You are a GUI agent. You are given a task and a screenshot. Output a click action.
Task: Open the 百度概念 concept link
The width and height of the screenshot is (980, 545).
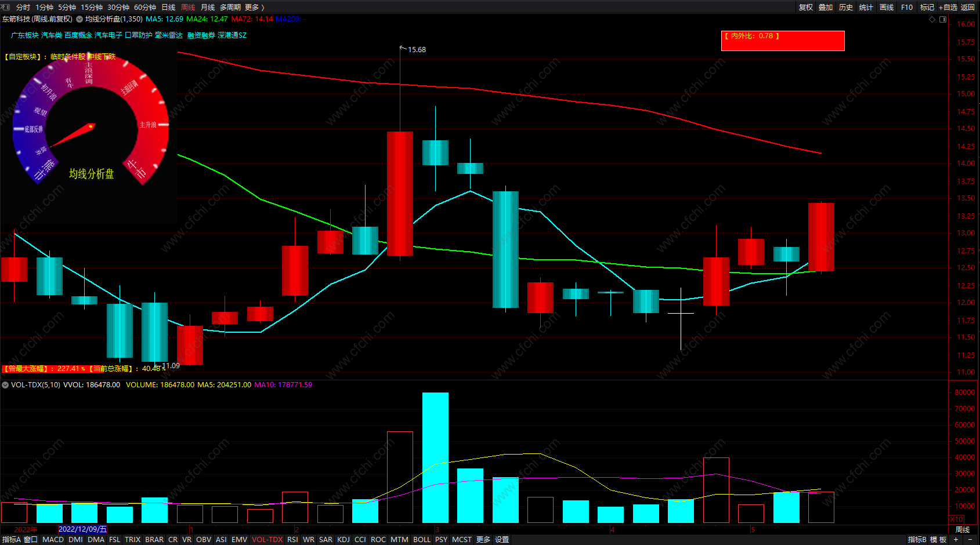[x=78, y=35]
